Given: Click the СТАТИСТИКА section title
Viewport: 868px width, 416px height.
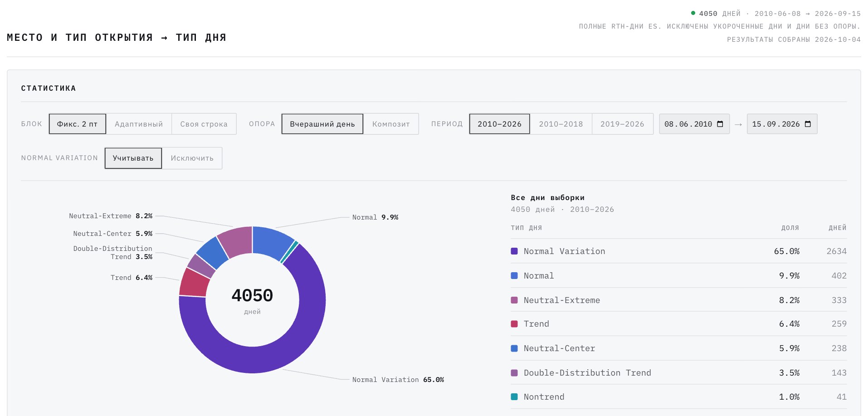Looking at the screenshot, I should tap(49, 88).
